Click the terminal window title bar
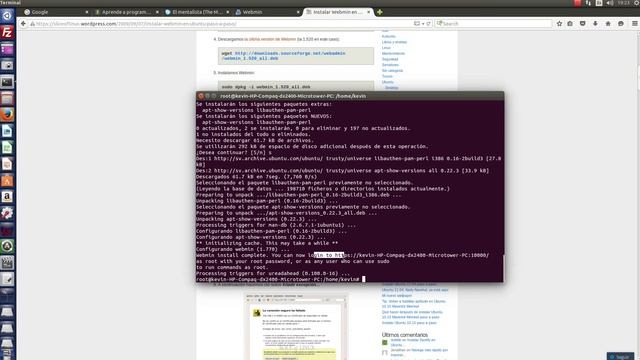The width and height of the screenshot is (640, 360). click(350, 96)
